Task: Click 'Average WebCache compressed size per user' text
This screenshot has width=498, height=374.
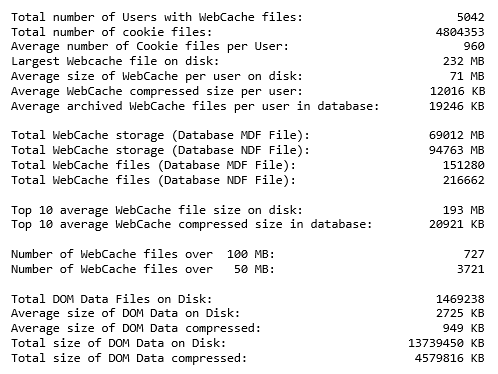Action: point(157,91)
